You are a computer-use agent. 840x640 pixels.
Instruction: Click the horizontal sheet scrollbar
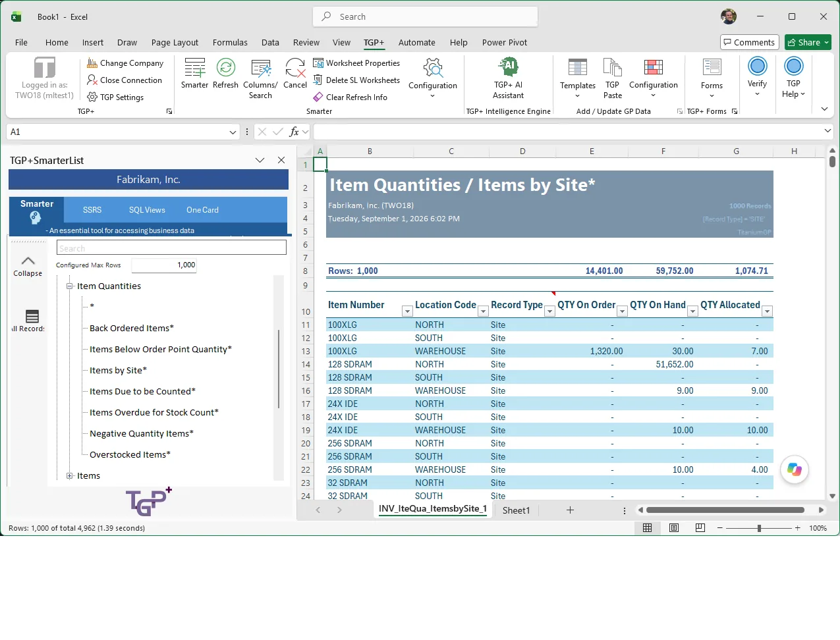725,510
